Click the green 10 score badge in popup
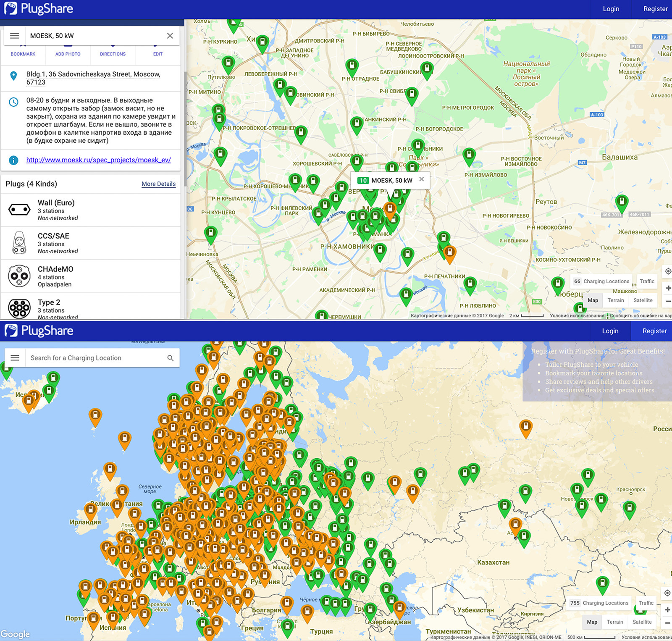The width and height of the screenshot is (672, 641). point(363,180)
